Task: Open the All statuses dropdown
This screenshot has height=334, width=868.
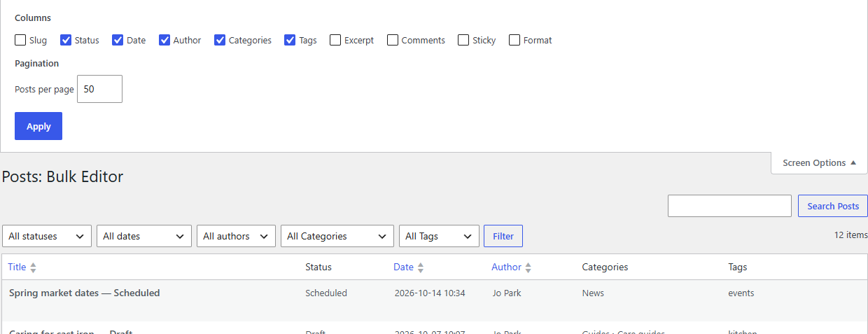Action: 47,236
